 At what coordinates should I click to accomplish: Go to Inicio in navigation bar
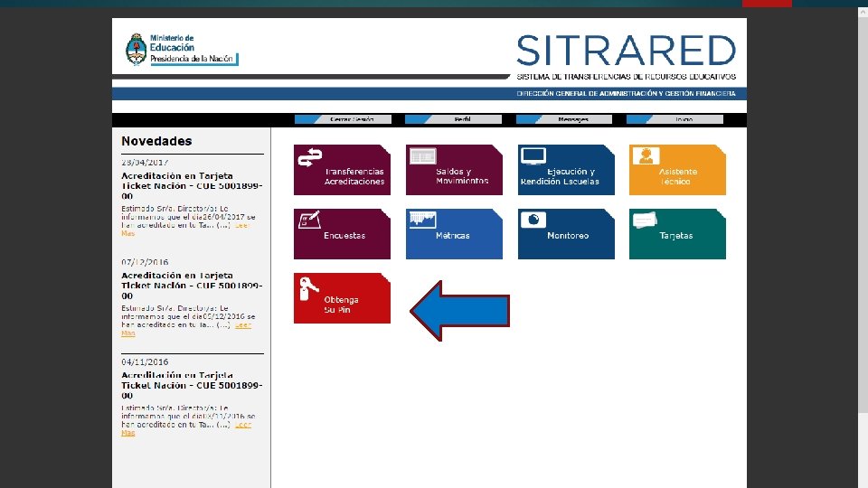[675, 119]
